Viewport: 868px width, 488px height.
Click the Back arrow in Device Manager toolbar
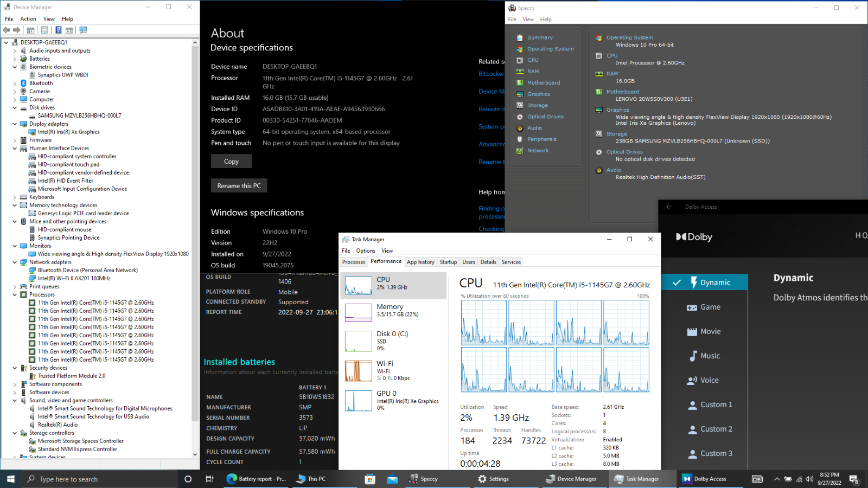click(7, 30)
